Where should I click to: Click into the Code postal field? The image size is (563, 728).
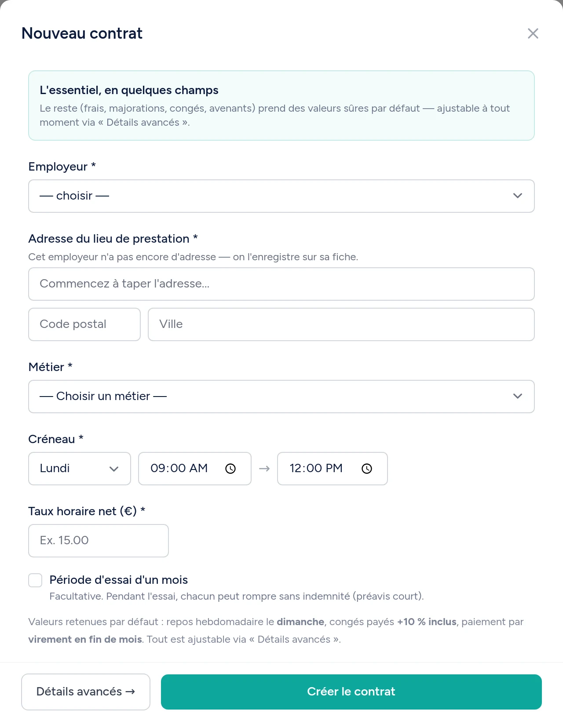pyautogui.click(x=84, y=324)
